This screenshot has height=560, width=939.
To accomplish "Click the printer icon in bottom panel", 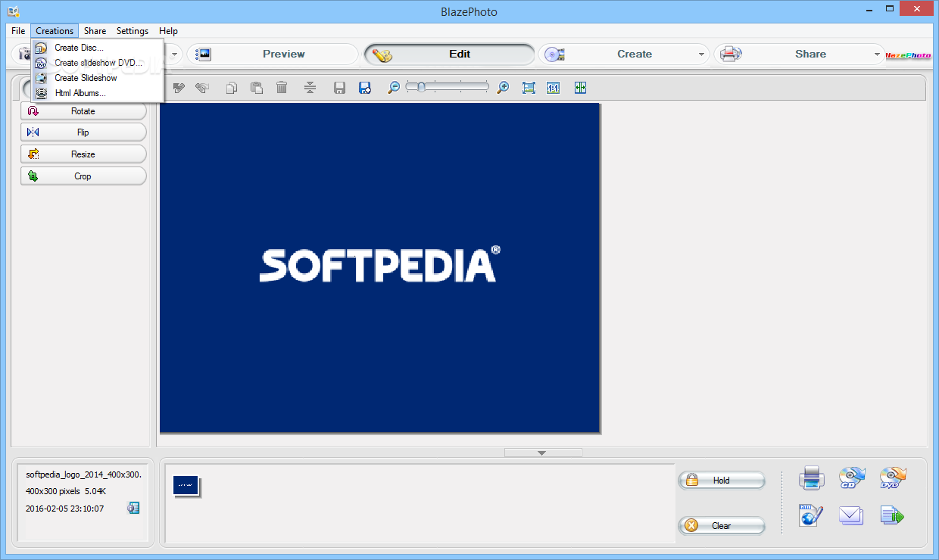I will point(811,478).
